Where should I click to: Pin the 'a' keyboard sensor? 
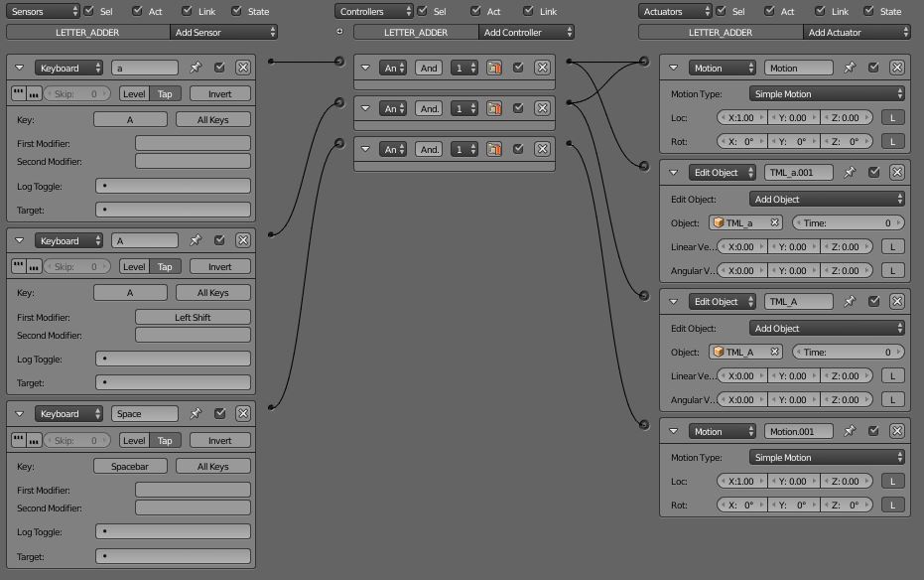(196, 68)
